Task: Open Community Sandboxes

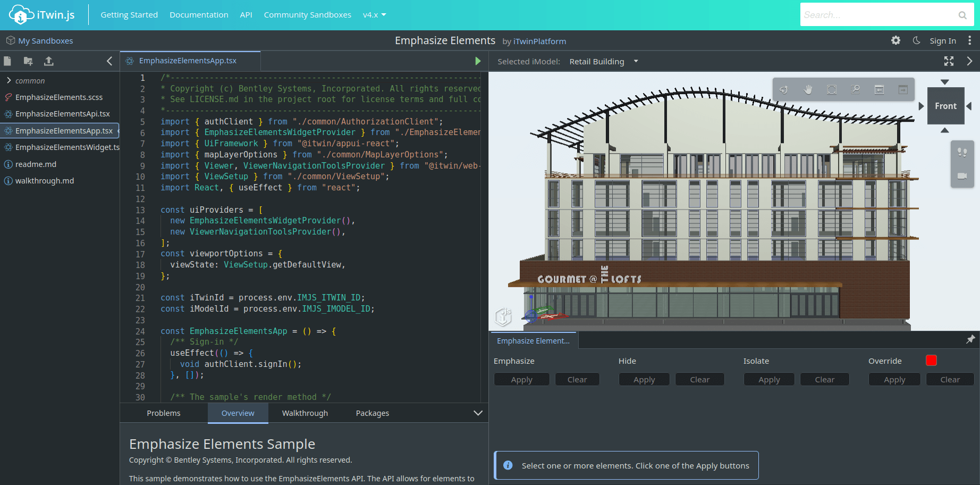Action: pos(308,15)
